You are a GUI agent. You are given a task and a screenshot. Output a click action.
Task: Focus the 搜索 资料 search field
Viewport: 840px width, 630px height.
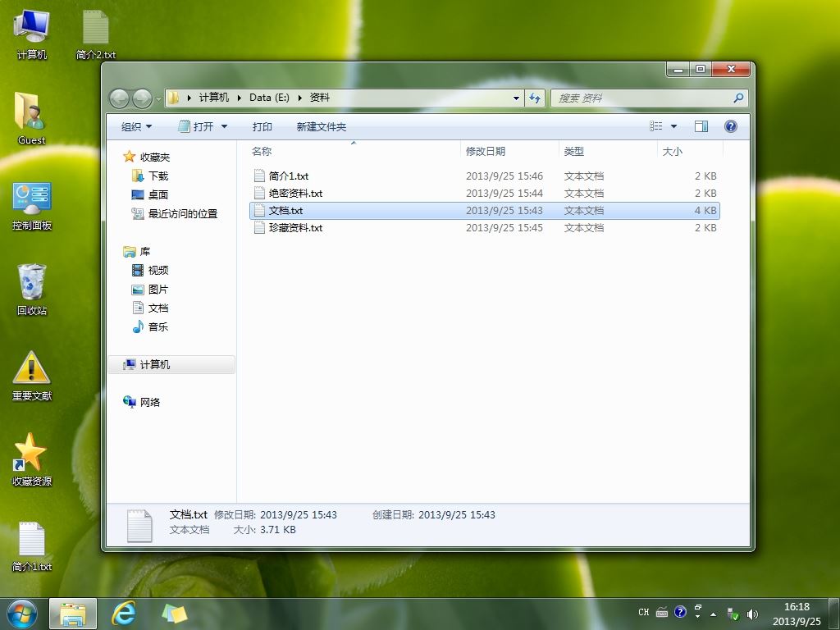coord(642,98)
